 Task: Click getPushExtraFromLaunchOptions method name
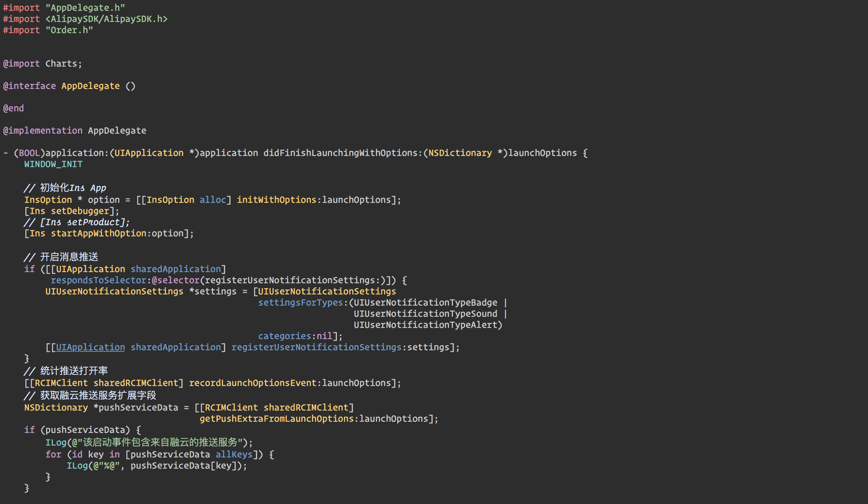(x=276, y=419)
